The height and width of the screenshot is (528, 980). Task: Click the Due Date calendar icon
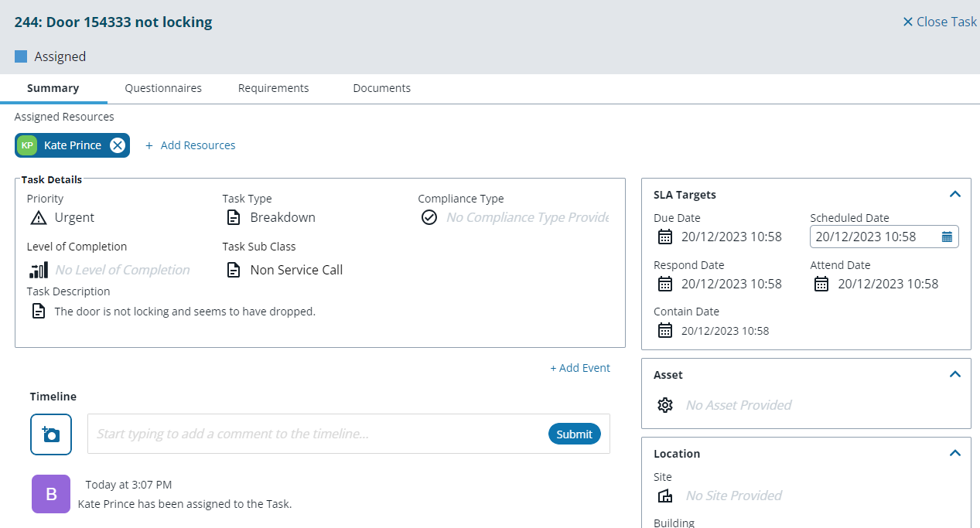pyautogui.click(x=665, y=237)
